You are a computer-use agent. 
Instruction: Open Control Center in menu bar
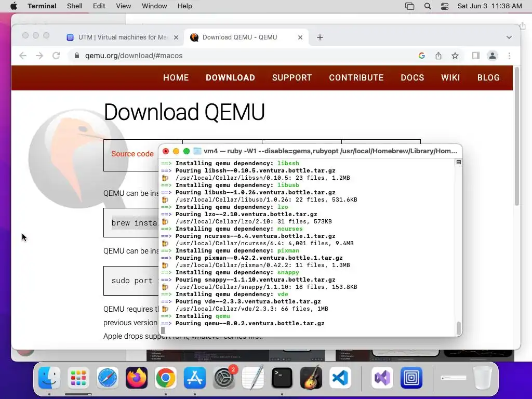[445, 6]
